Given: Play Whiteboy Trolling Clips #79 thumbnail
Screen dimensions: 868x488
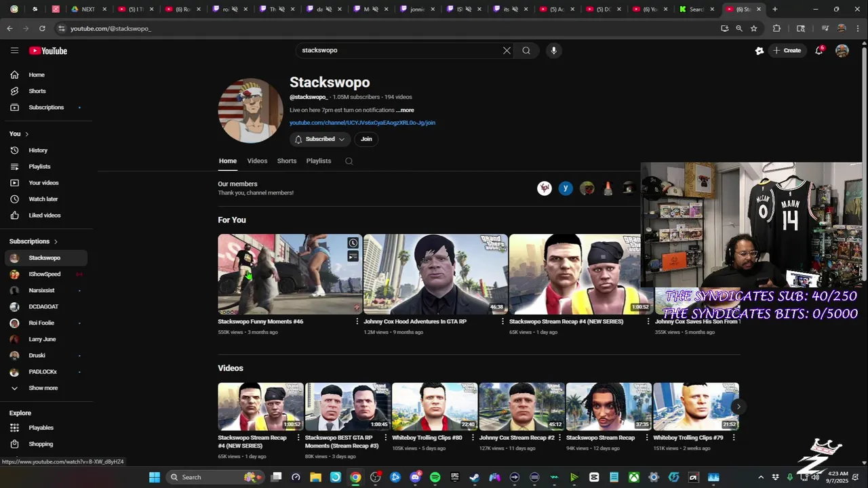Looking at the screenshot, I should click(696, 407).
